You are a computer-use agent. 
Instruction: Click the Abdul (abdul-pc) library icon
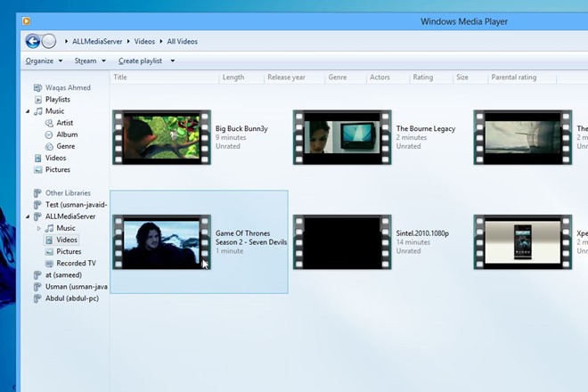click(x=37, y=298)
